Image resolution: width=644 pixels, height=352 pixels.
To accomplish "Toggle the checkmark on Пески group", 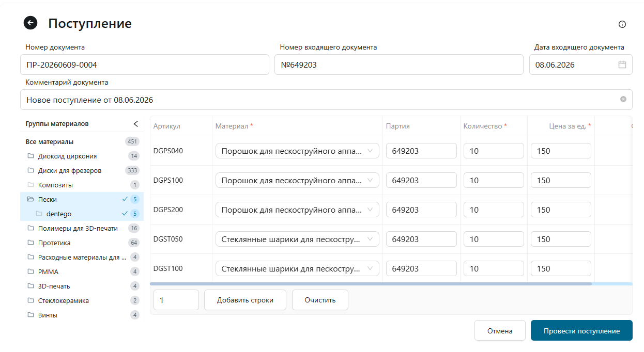I will pyautogui.click(x=125, y=199).
